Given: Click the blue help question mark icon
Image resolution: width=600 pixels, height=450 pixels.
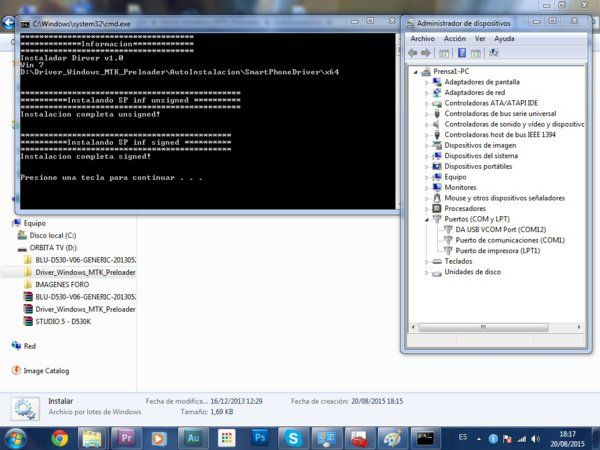Looking at the screenshot, I should [462, 53].
